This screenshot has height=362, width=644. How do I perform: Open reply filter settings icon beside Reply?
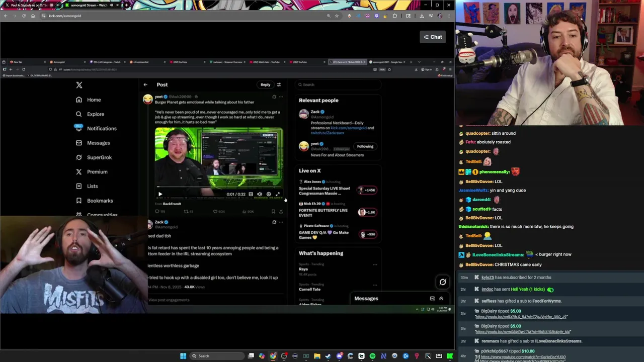click(x=279, y=84)
